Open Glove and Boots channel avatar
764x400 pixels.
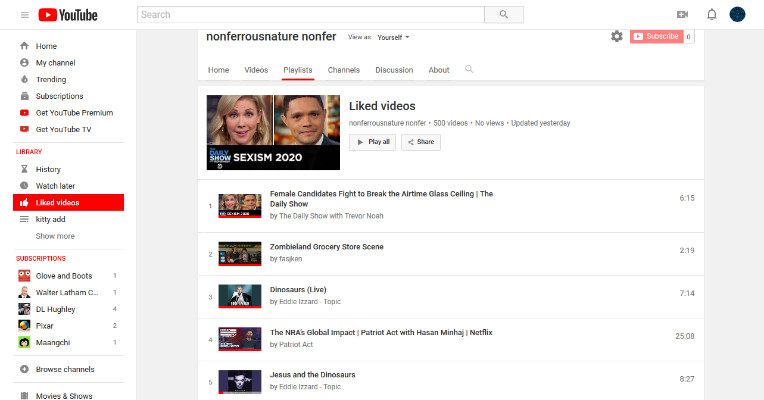tap(24, 276)
